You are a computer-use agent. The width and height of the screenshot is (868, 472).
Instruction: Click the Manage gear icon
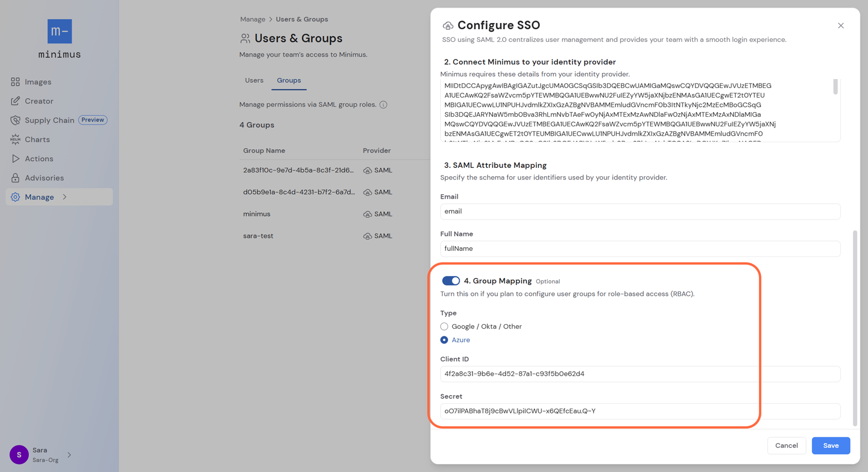tap(15, 197)
